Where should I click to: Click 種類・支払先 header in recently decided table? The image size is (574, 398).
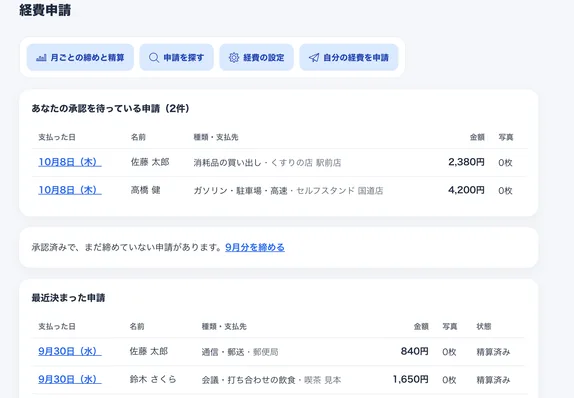click(x=224, y=326)
